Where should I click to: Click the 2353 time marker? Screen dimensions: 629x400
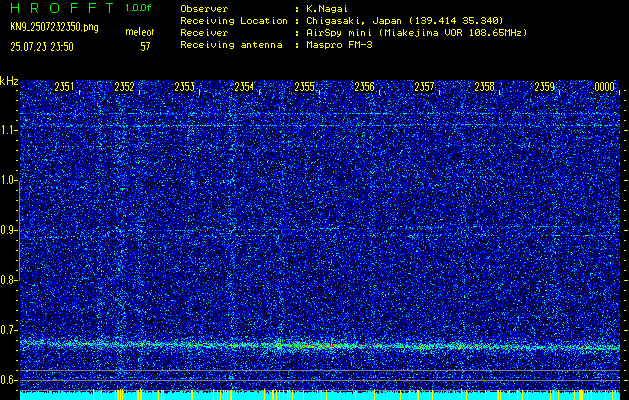pyautogui.click(x=184, y=87)
